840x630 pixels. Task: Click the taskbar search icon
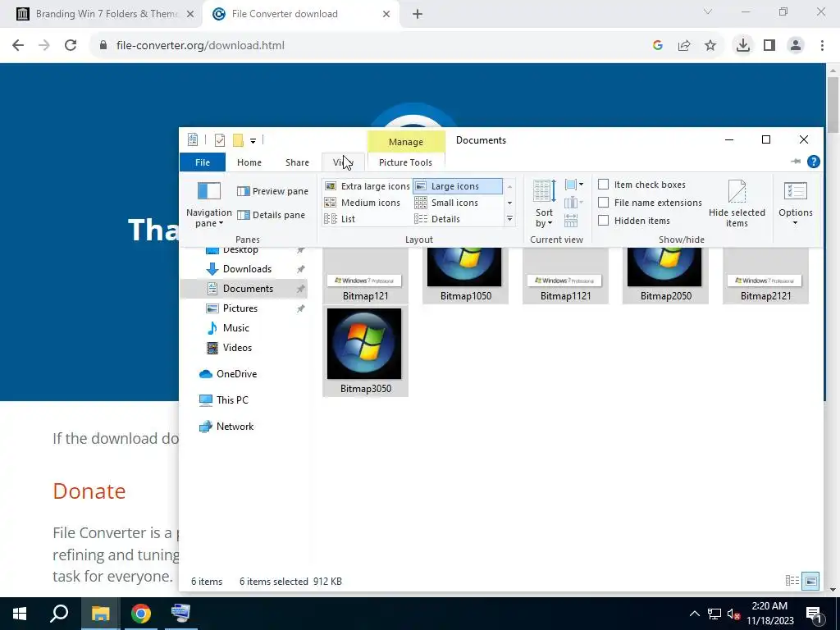pyautogui.click(x=59, y=614)
